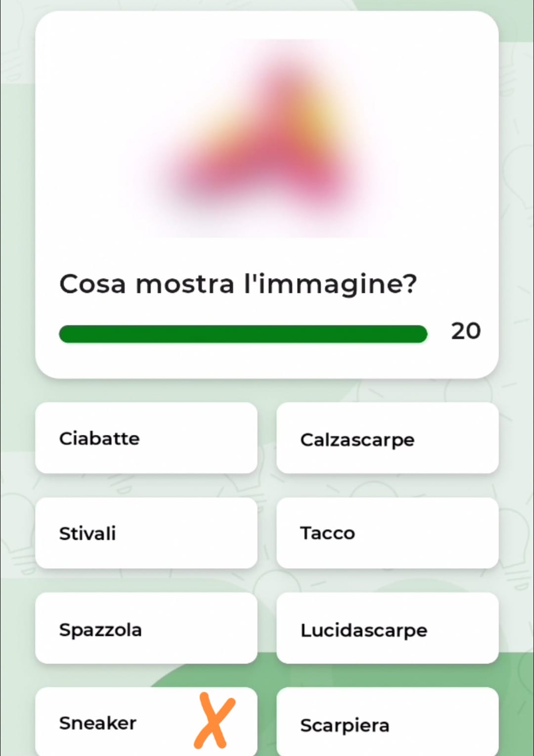Click empty white space below the timer bar
The height and width of the screenshot is (756, 534).
(267, 361)
